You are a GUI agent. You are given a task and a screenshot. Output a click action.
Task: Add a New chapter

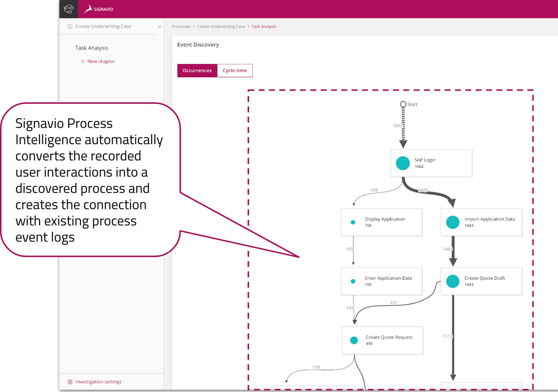[x=101, y=61]
